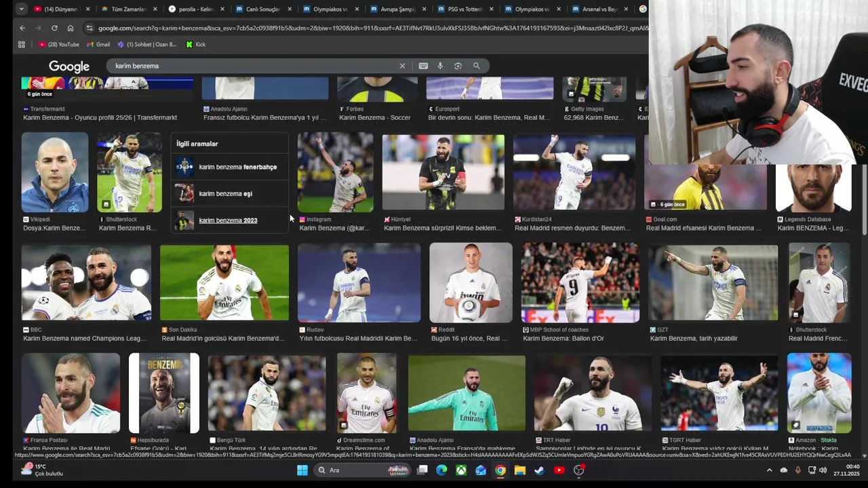Select karim benzema fenerbahçe related search
This screenshot has height=488, width=868.
229,167
